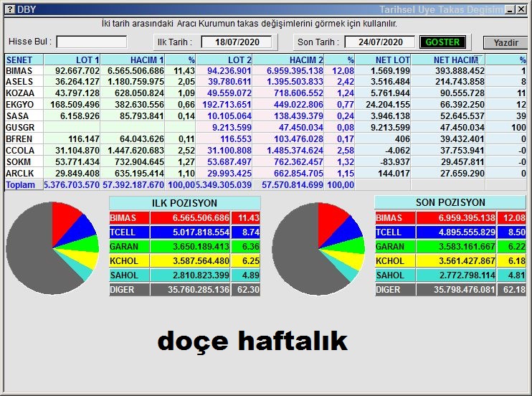The image size is (532, 396).
Task: Click gray DIGER swatch in ILK POZISYON
Action: [x=129, y=290]
